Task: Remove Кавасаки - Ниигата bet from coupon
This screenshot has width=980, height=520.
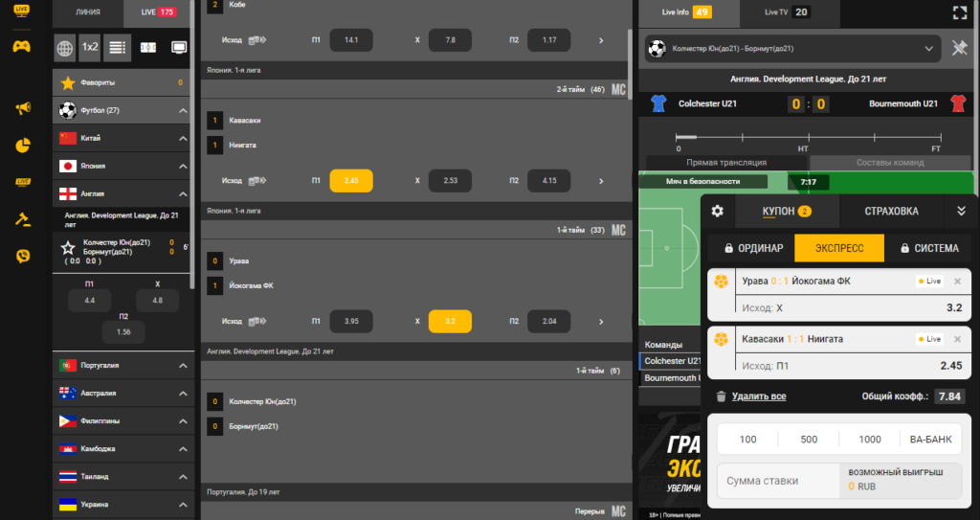Action: point(957,339)
